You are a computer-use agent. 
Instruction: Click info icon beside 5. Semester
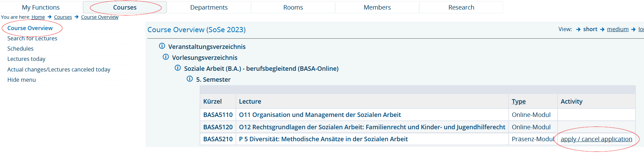[190, 79]
